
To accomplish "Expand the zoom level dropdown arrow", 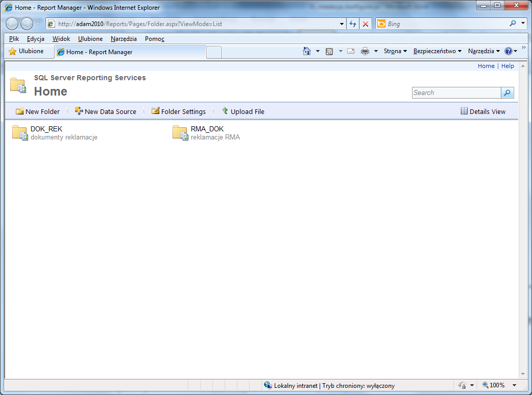I will coord(514,385).
